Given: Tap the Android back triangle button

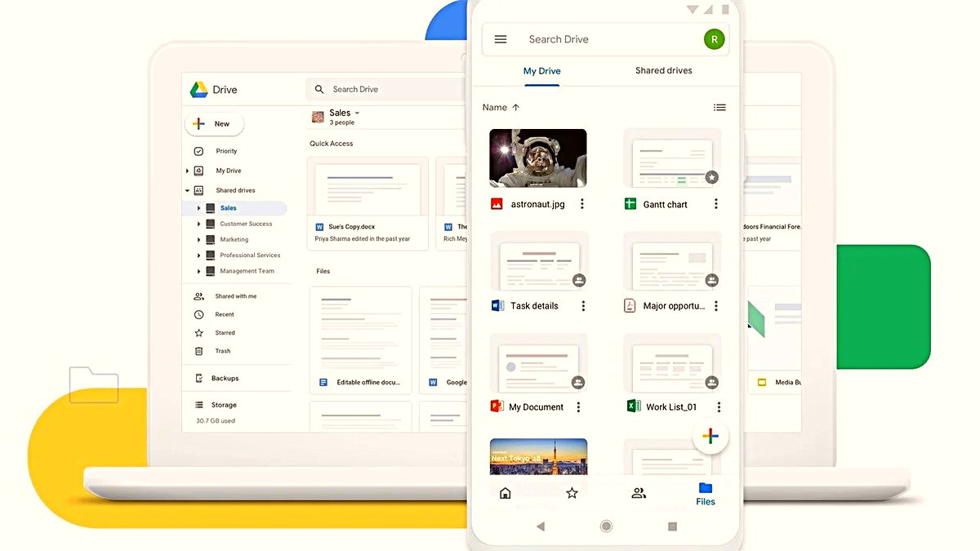Looking at the screenshot, I should [540, 527].
